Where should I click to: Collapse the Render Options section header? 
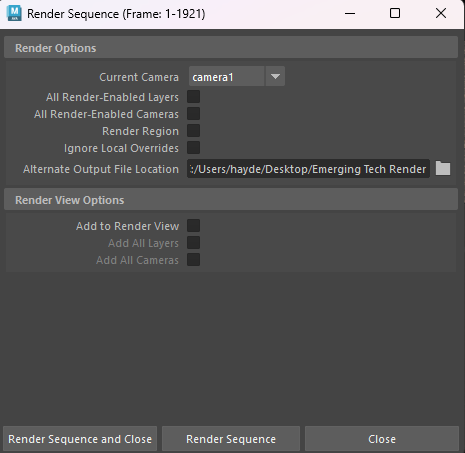tap(231, 48)
